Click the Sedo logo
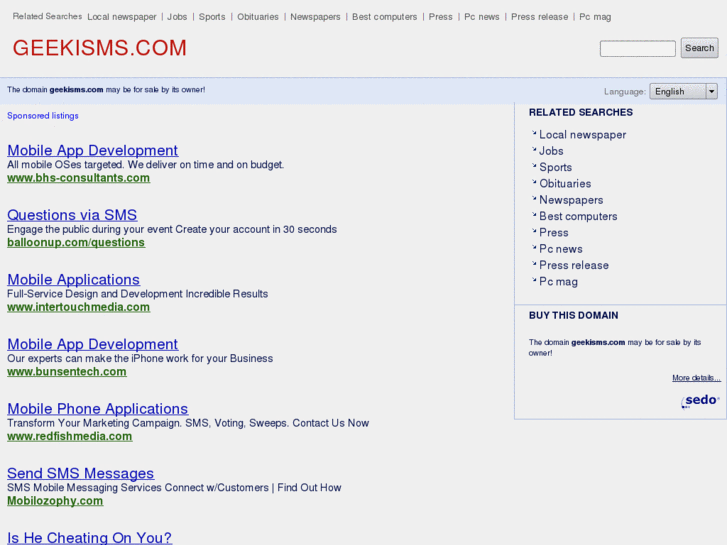727x545 pixels. pyautogui.click(x=700, y=401)
